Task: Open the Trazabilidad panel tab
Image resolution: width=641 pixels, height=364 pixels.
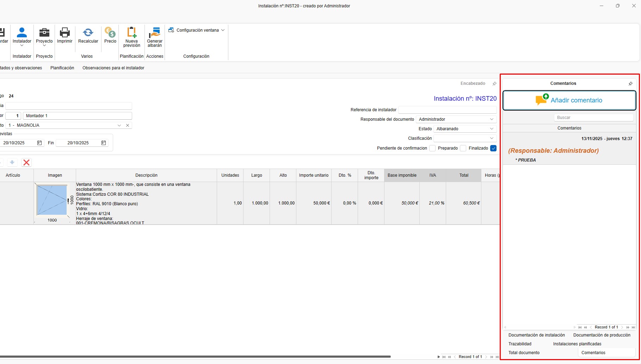Action: [x=520, y=344]
